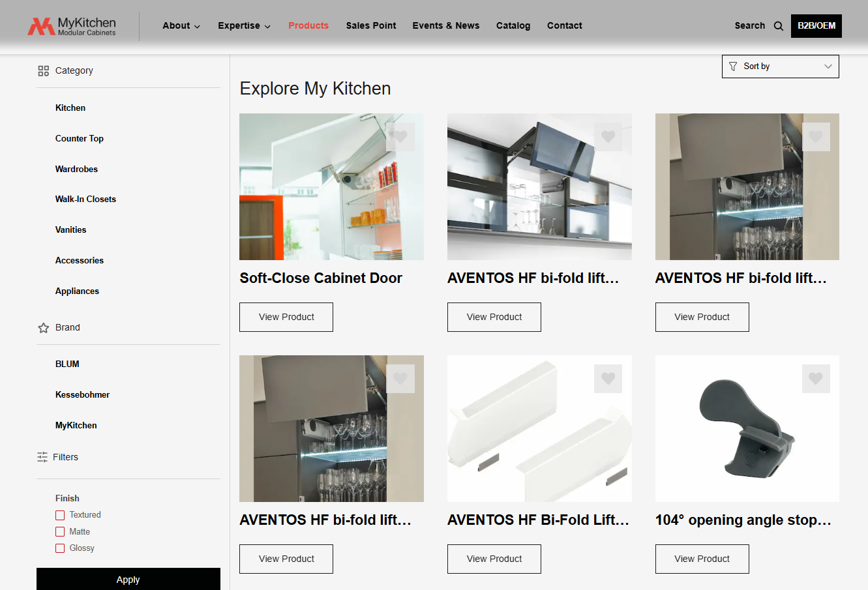Open the Sort by dropdown
The width and height of the screenshot is (868, 590).
[780, 66]
